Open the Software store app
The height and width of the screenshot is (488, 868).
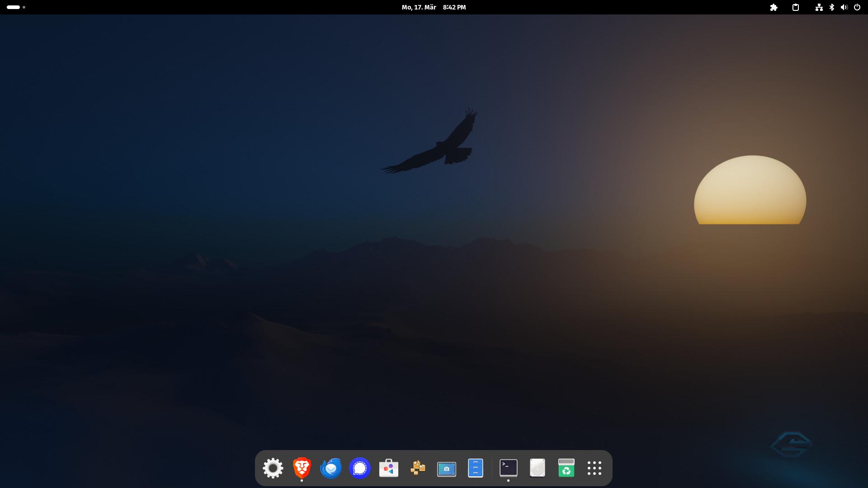click(x=389, y=468)
